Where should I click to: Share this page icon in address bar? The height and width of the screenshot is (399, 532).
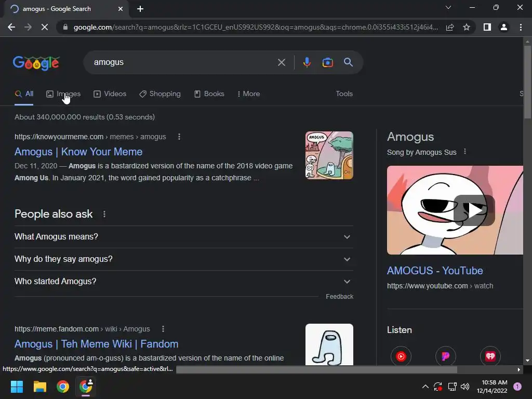point(450,27)
